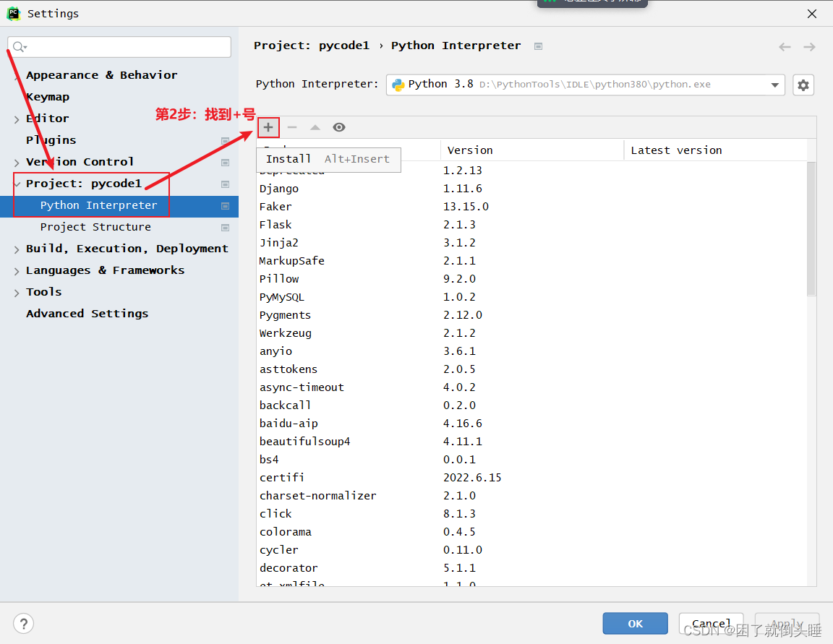
Task: Expand Languages & Frameworks section
Action: coord(17,271)
